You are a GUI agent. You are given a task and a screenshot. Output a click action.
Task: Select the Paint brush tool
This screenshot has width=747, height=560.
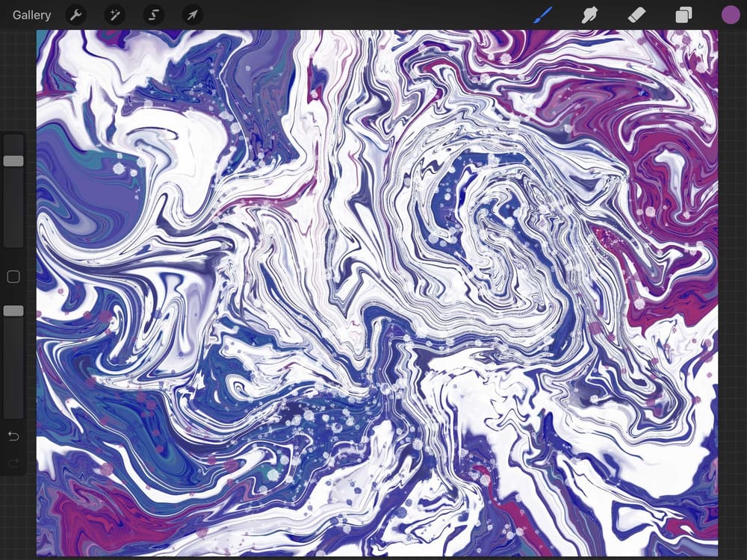pyautogui.click(x=542, y=15)
